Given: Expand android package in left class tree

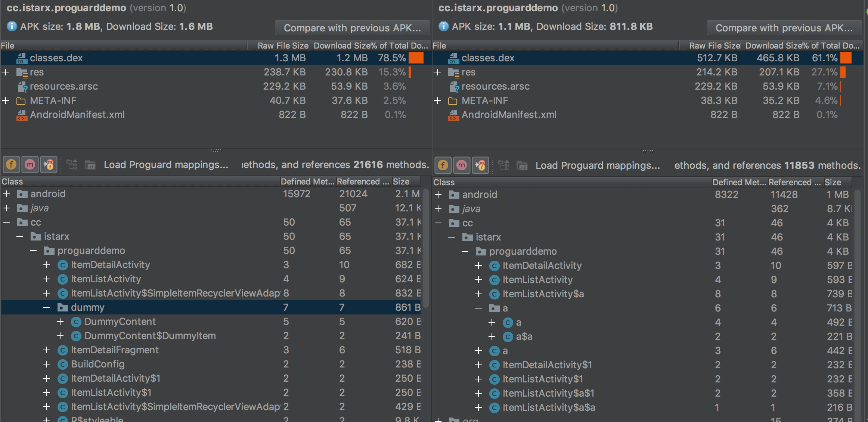Looking at the screenshot, I should pos(6,194).
